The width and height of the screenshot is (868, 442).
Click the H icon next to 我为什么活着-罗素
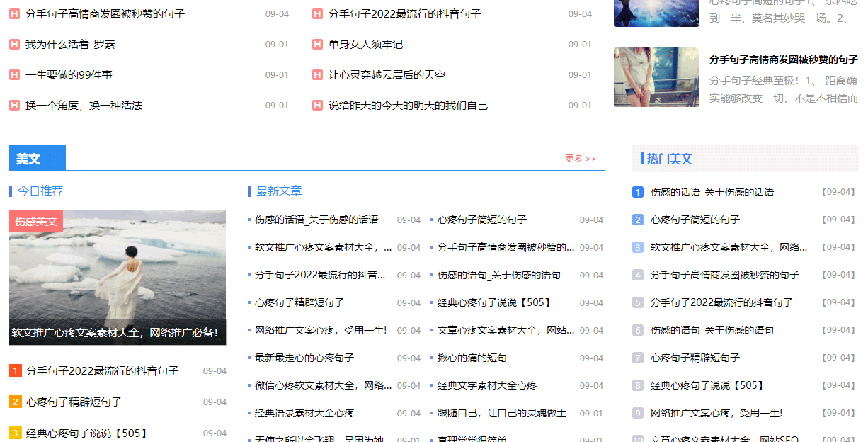[13, 43]
